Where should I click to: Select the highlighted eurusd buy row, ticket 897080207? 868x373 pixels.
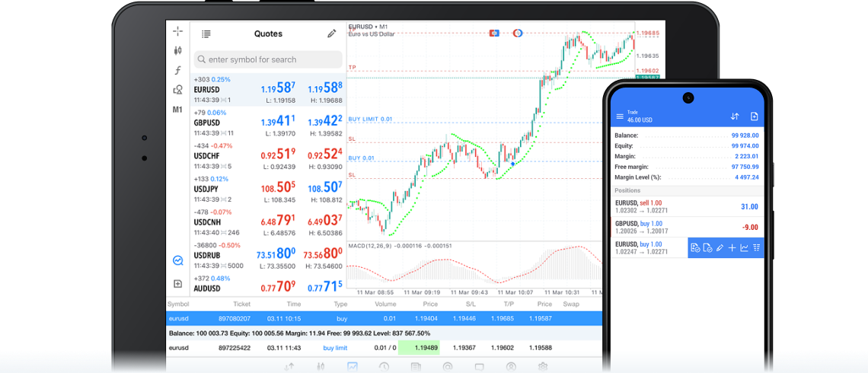pyautogui.click(x=384, y=319)
